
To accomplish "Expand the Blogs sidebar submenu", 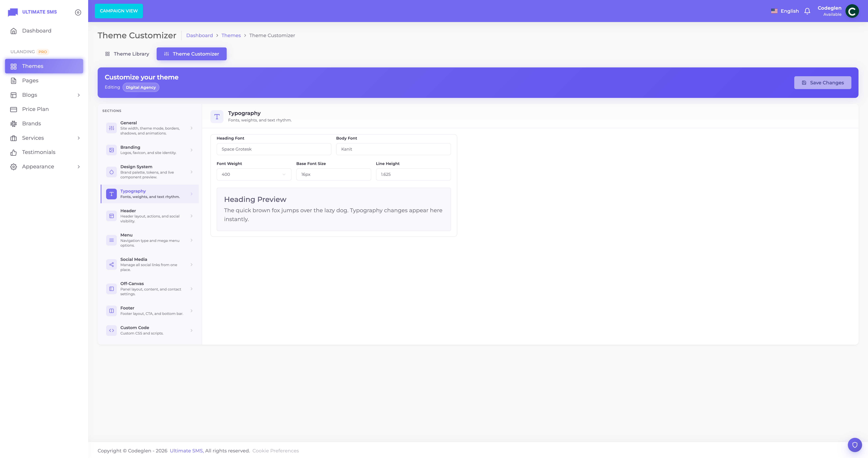I will 79,95.
